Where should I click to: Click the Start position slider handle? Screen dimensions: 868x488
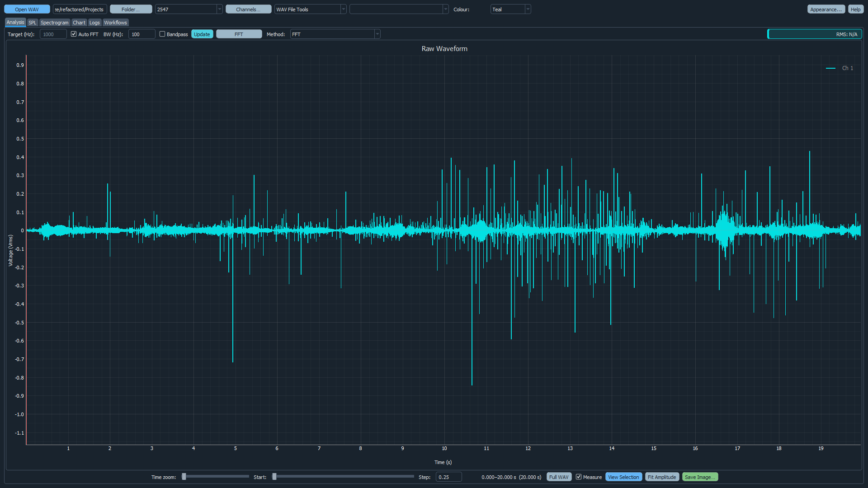[274, 477]
